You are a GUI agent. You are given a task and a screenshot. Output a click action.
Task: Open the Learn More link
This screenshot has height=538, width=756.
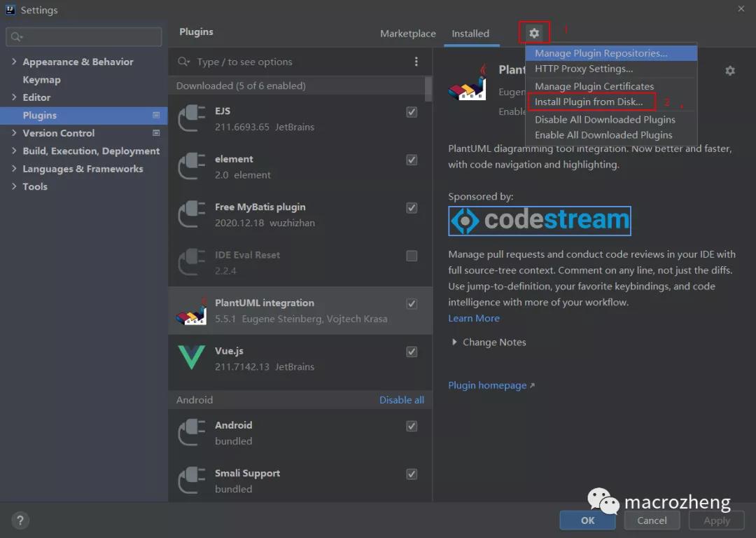(474, 319)
